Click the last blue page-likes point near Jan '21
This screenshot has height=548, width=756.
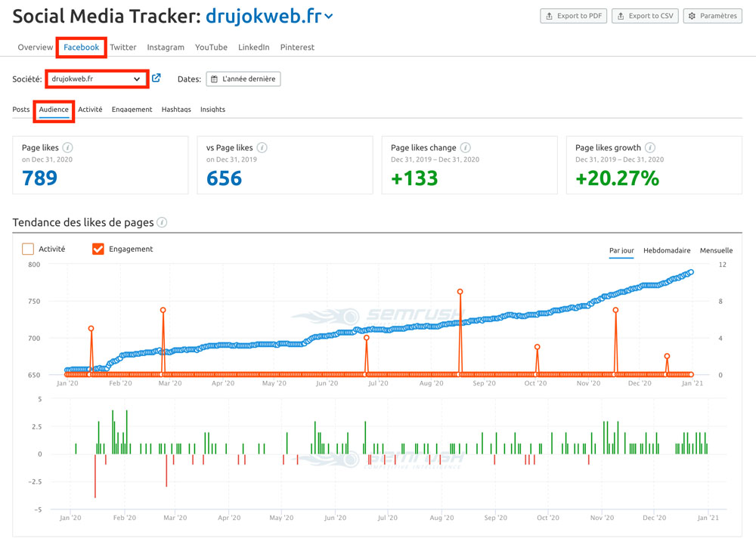tap(692, 272)
